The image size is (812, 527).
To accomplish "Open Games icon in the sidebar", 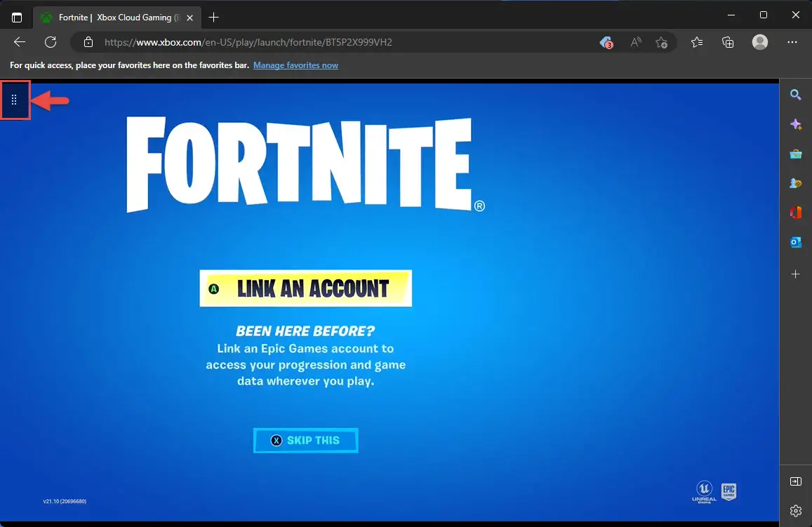I will (795, 183).
